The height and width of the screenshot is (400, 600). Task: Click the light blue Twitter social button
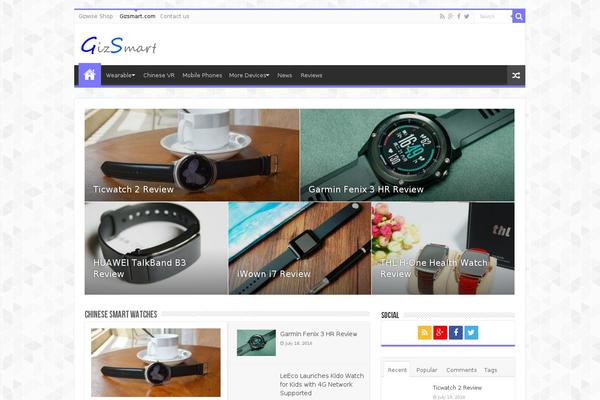pos(471,333)
